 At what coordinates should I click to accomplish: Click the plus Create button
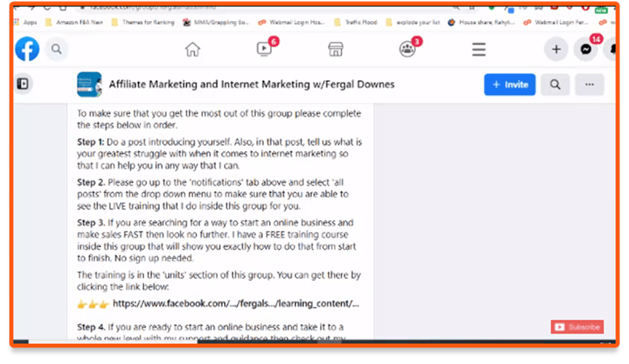coord(556,50)
